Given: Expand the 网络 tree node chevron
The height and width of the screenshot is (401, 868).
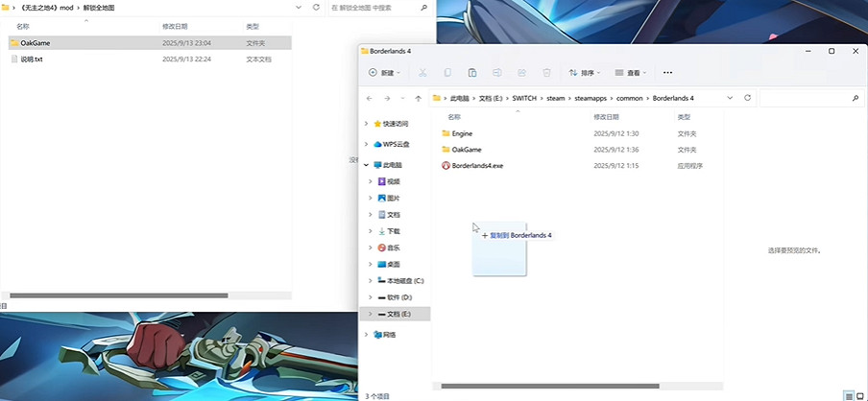Looking at the screenshot, I should [x=366, y=335].
